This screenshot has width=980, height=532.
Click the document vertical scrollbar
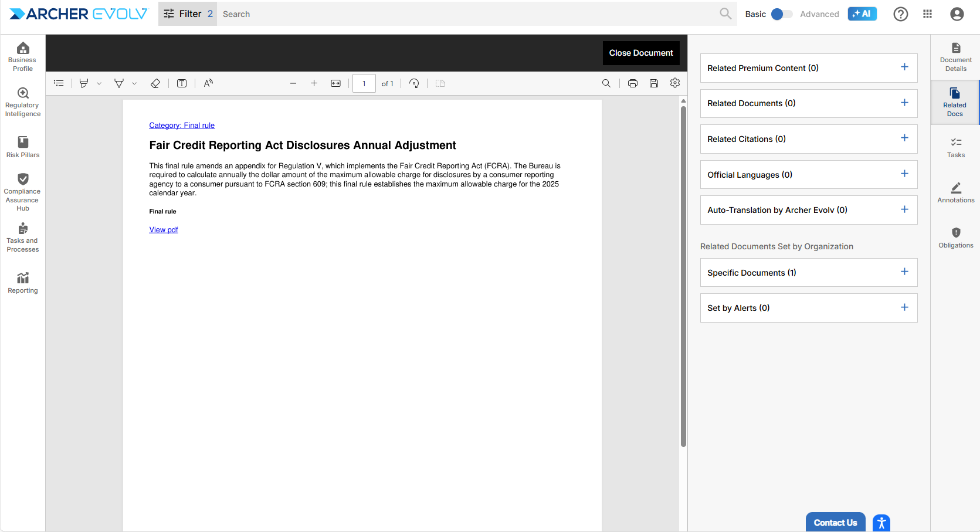683,276
